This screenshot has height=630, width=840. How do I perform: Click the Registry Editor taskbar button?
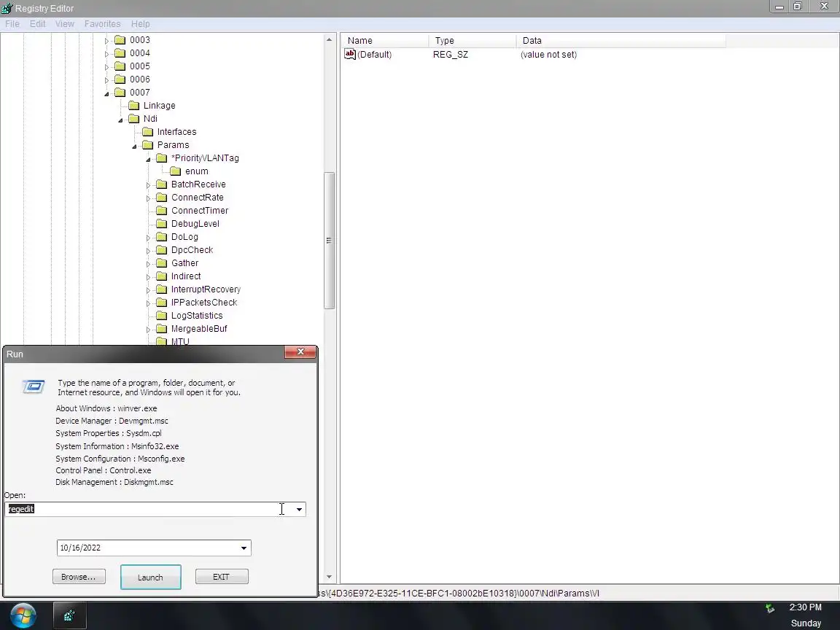click(70, 615)
